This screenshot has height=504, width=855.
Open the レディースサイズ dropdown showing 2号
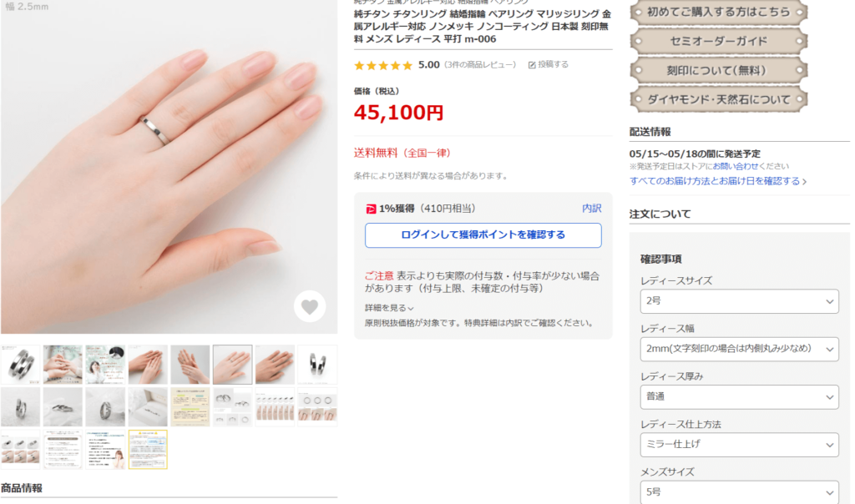(739, 301)
